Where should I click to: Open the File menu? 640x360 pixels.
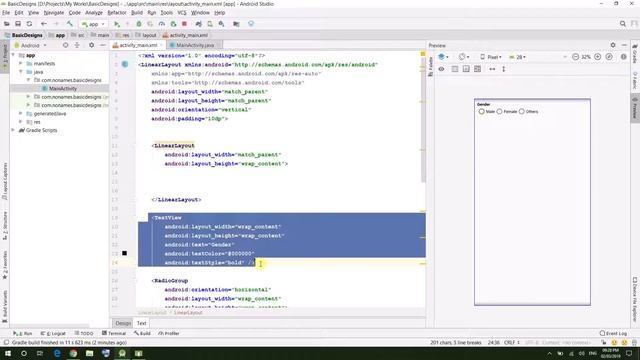pos(6,13)
